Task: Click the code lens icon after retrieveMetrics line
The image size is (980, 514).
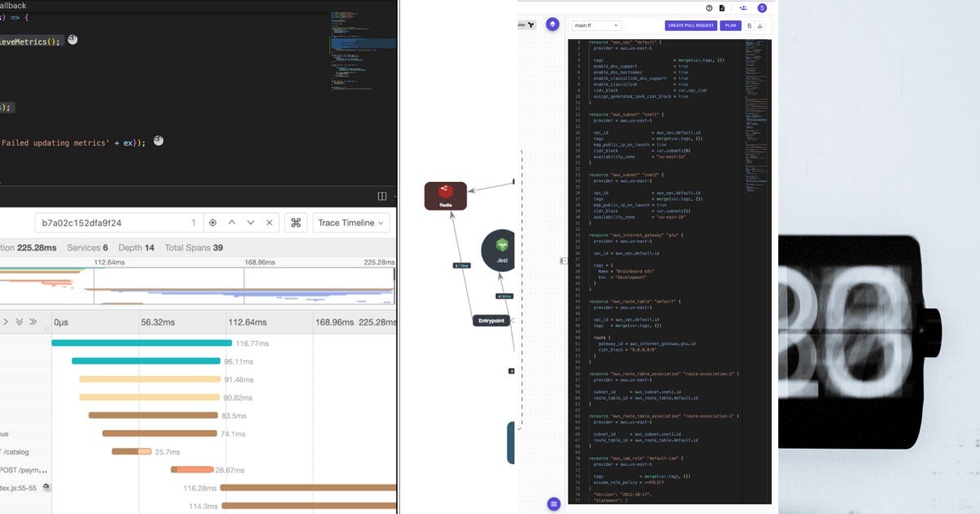Action: click(x=72, y=40)
